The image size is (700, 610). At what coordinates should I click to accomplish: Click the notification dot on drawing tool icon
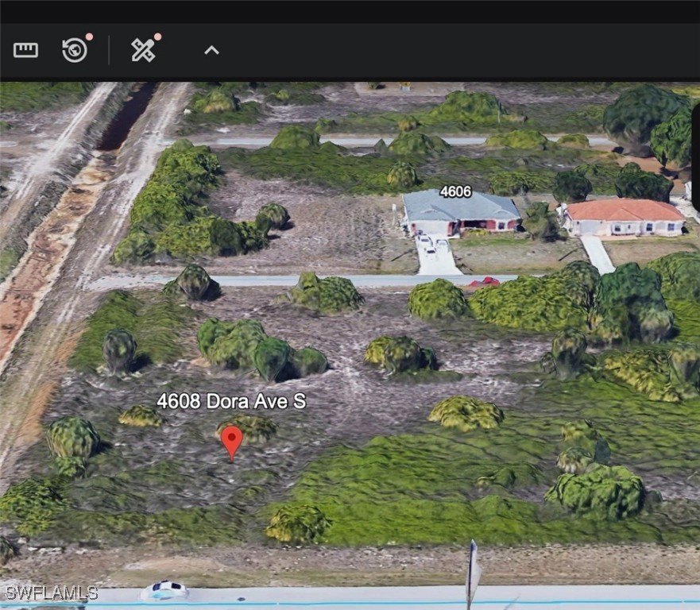(x=157, y=35)
